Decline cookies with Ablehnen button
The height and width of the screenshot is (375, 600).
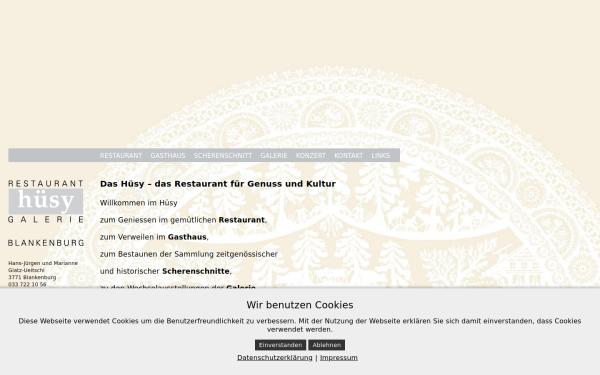(326, 345)
